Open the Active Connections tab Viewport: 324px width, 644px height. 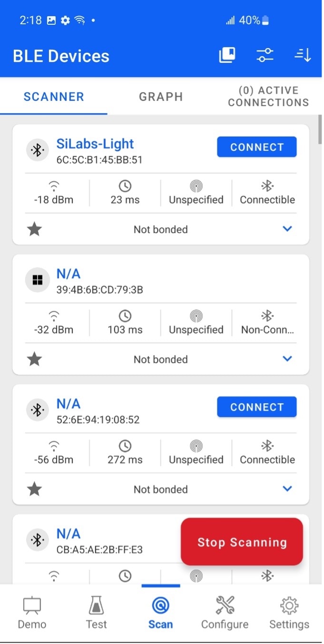click(268, 96)
